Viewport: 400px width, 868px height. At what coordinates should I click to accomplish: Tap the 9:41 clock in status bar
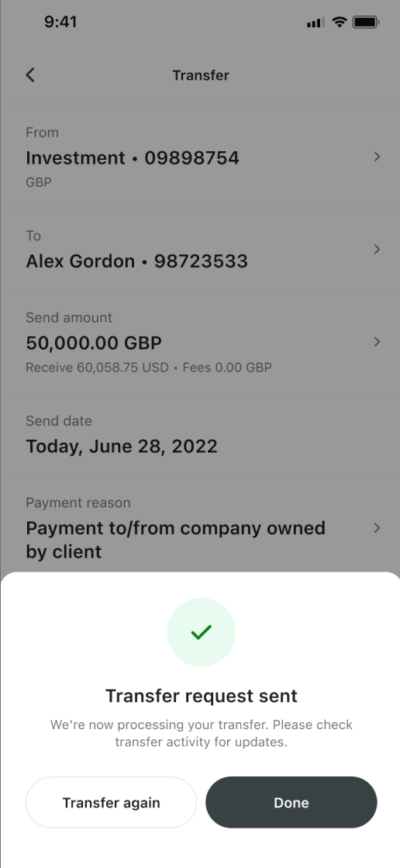pyautogui.click(x=60, y=22)
